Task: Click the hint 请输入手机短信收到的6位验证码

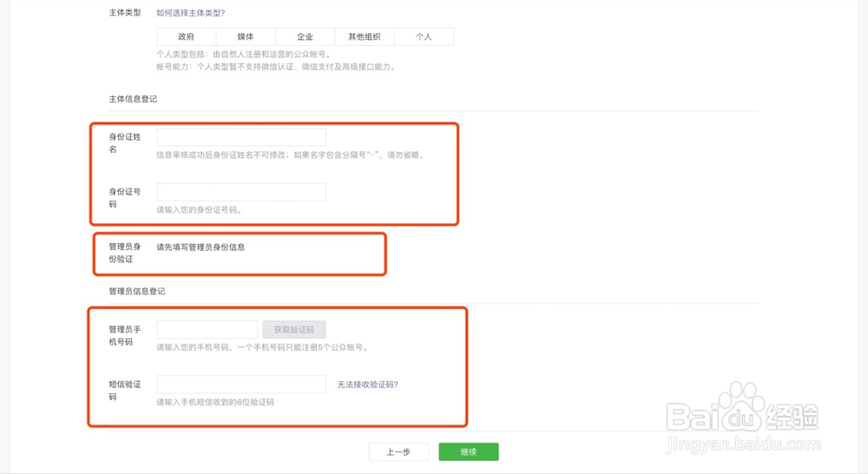Action: (215, 402)
